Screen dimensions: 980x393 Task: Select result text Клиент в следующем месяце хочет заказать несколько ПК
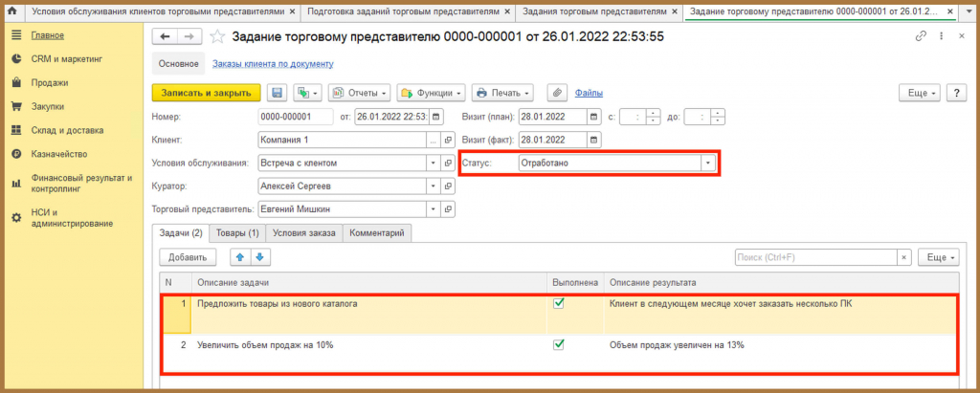pos(730,304)
